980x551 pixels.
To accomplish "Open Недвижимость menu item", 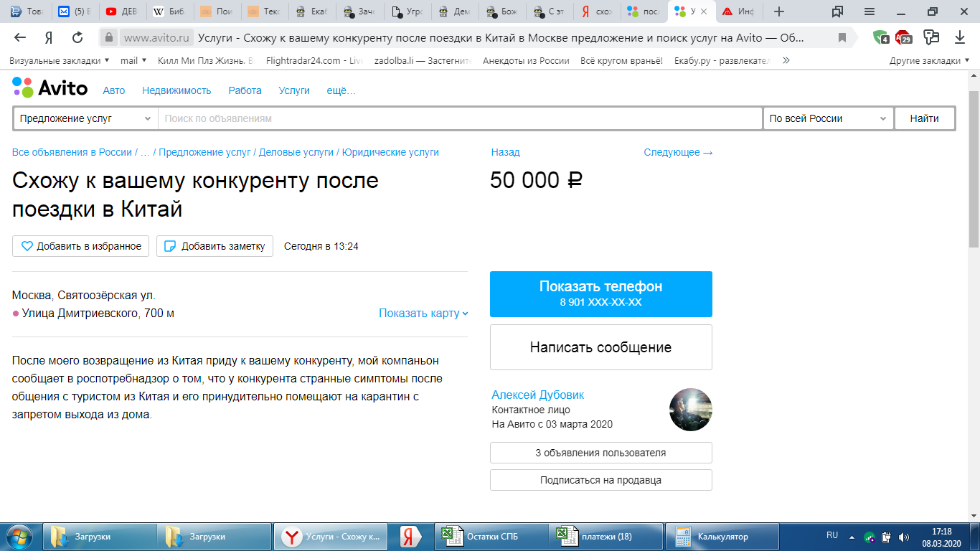I will tap(176, 90).
